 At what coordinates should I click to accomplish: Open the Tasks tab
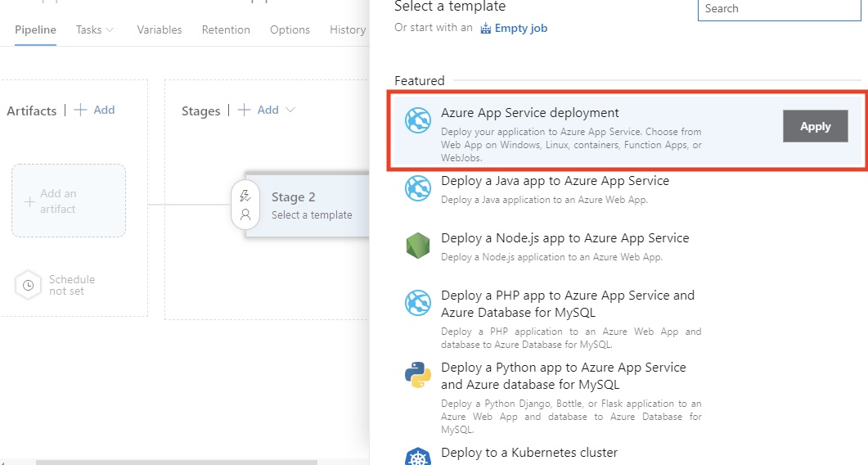click(x=88, y=30)
